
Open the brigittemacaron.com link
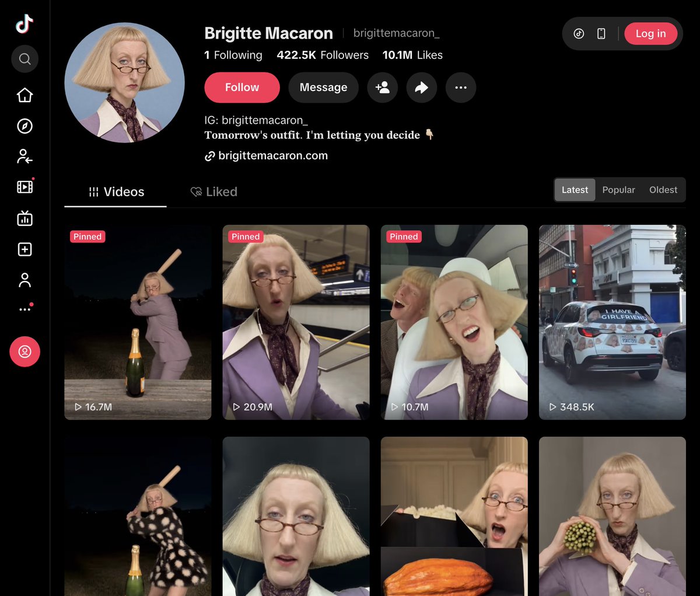coord(273,156)
